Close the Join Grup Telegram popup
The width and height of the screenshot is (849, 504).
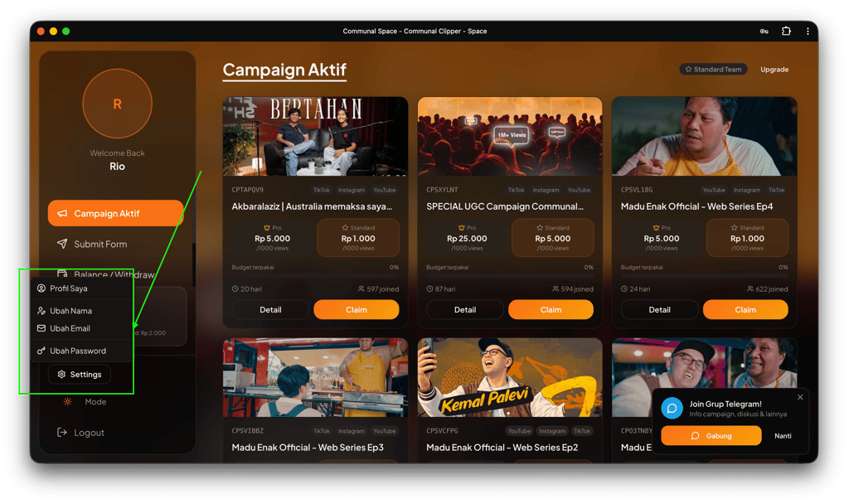point(800,397)
